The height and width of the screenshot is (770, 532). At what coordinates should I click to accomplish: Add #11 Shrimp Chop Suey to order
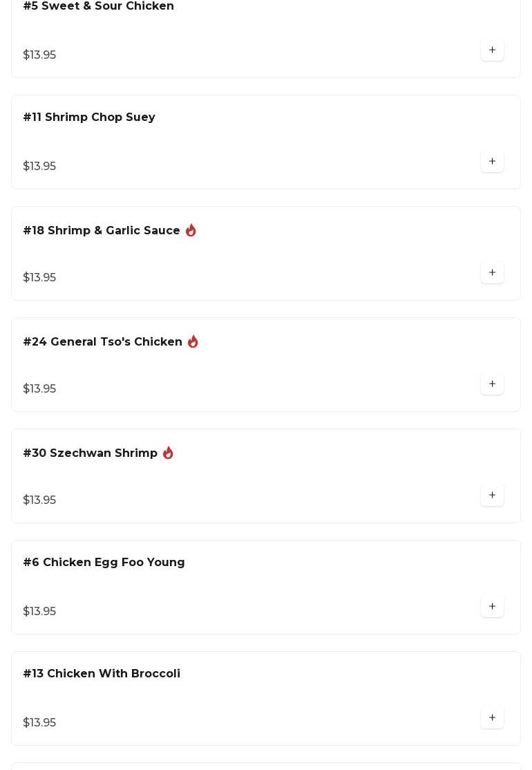492,162
